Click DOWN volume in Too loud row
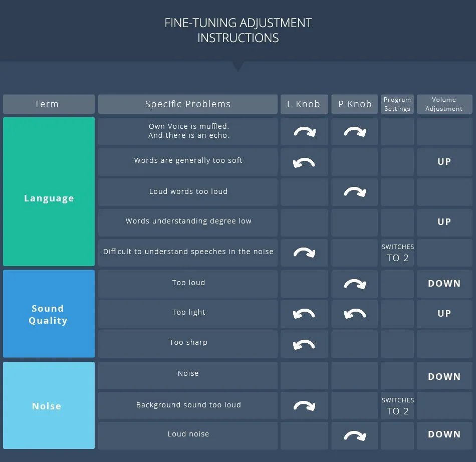Viewport: 476px width, 462px height. [x=444, y=284]
